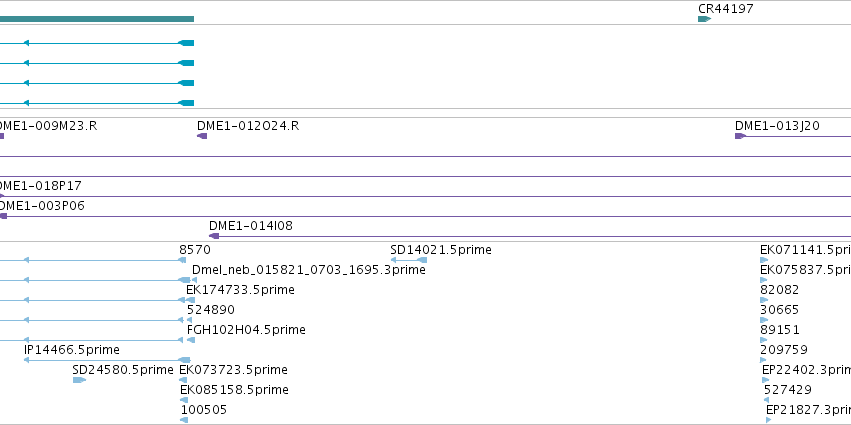Click the EP21827.3prime arrow glyph
This screenshot has height=425, width=851.
tap(769, 420)
